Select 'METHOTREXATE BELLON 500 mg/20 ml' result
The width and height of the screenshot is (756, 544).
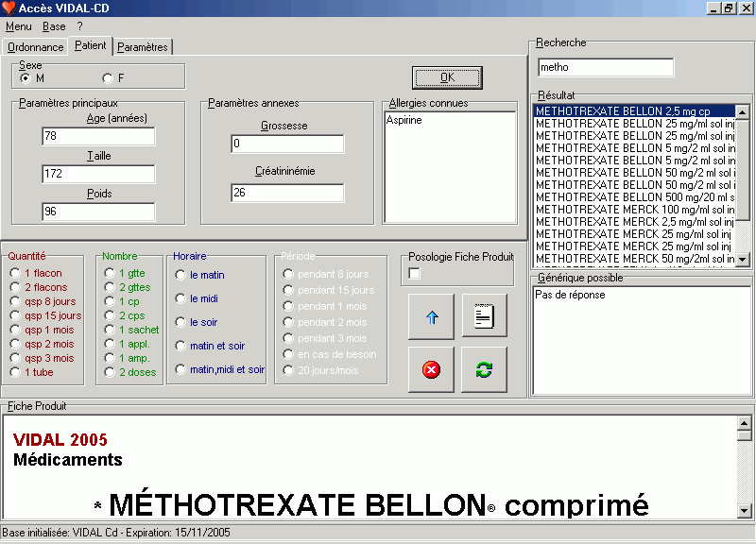[x=634, y=197]
